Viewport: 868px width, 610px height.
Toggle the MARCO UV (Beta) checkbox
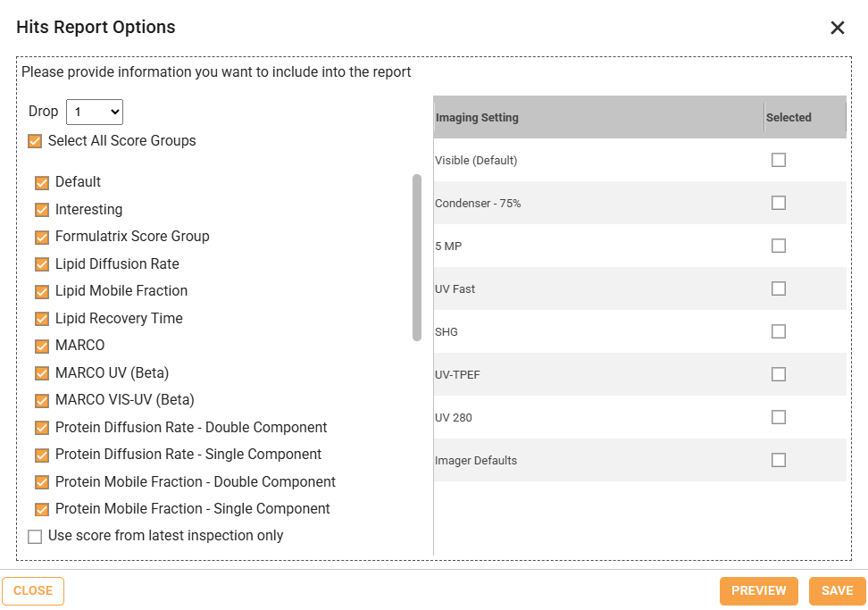point(42,373)
